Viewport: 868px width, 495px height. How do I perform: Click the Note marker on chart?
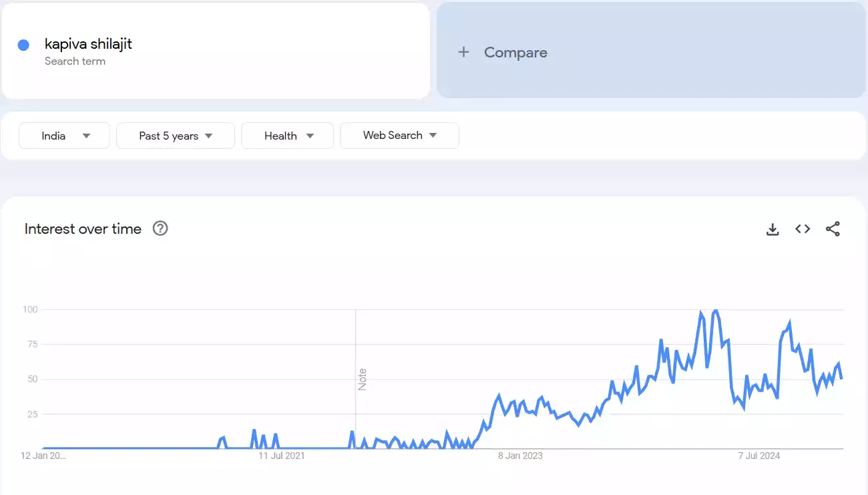[x=362, y=379]
